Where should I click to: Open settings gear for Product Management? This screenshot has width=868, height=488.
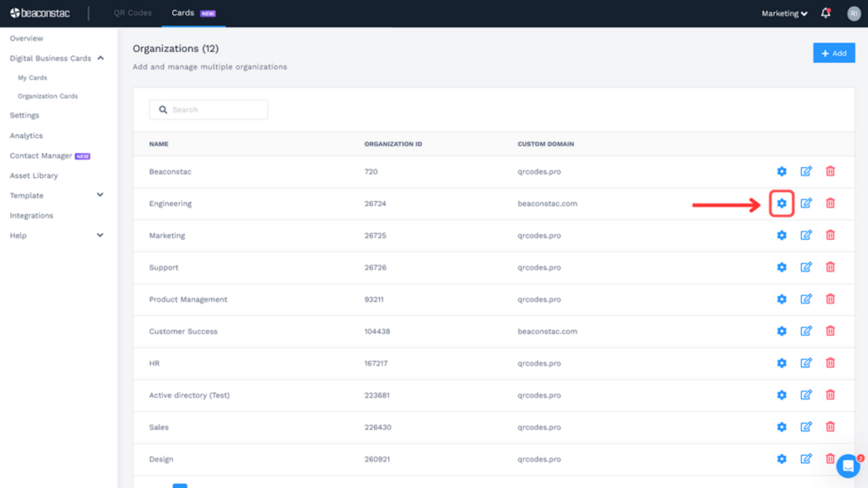(x=782, y=299)
